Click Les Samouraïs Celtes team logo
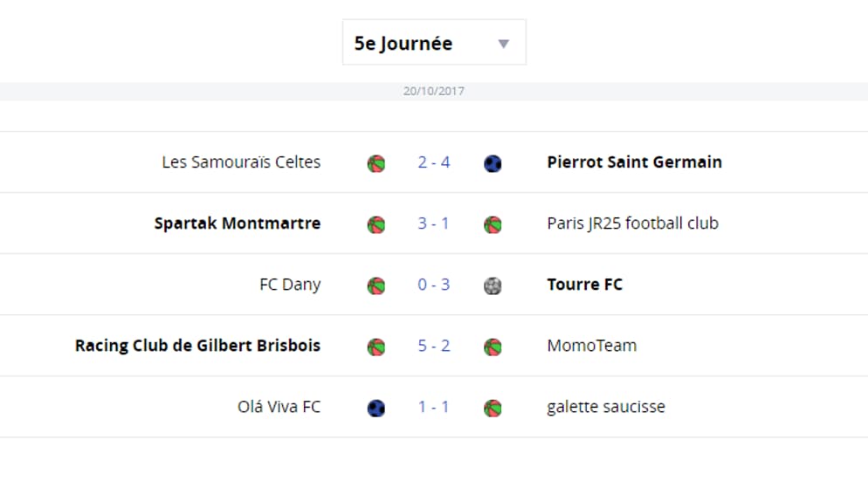Screen dimensions: 868x488 tap(375, 164)
